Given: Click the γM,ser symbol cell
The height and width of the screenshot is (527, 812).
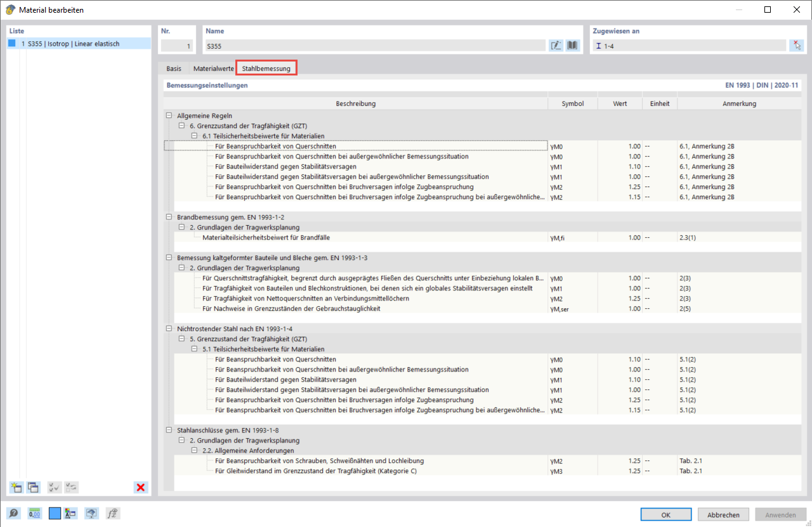Looking at the screenshot, I should pyautogui.click(x=573, y=309).
